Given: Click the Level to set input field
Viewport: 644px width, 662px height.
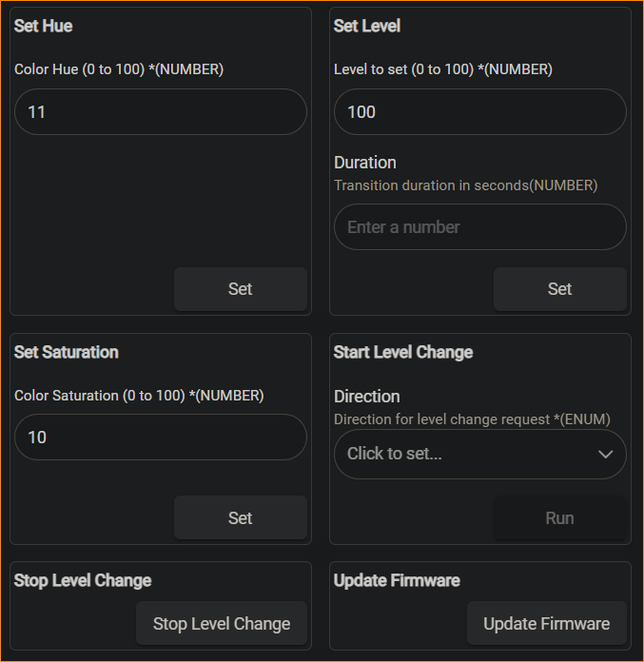Looking at the screenshot, I should (x=479, y=112).
